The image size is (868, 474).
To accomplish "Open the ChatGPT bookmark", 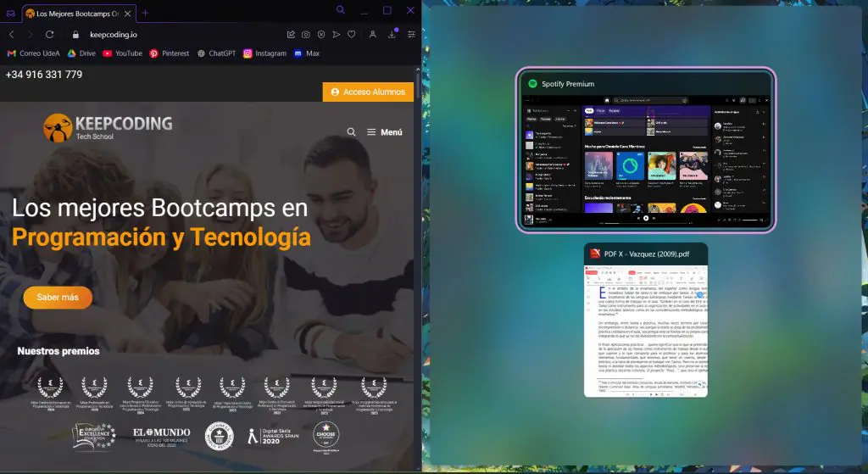I will (216, 53).
